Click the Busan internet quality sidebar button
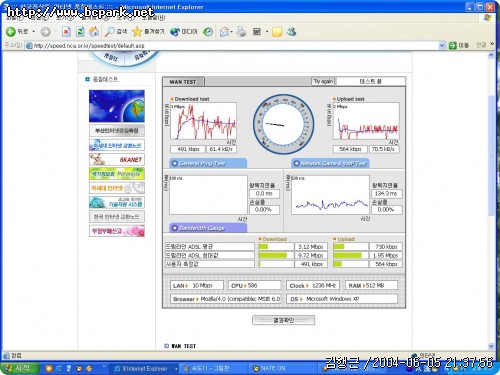The image size is (500, 375). [x=117, y=130]
